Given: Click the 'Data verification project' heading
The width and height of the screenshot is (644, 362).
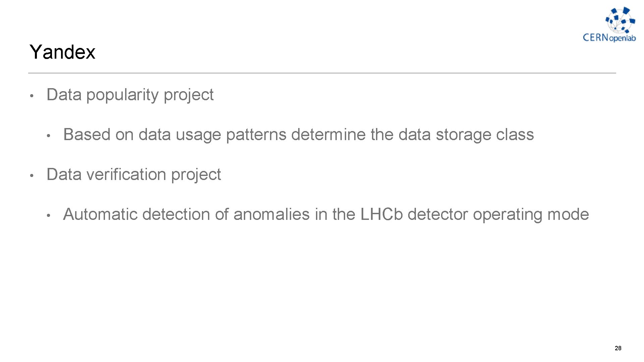Looking at the screenshot, I should tap(133, 175).
